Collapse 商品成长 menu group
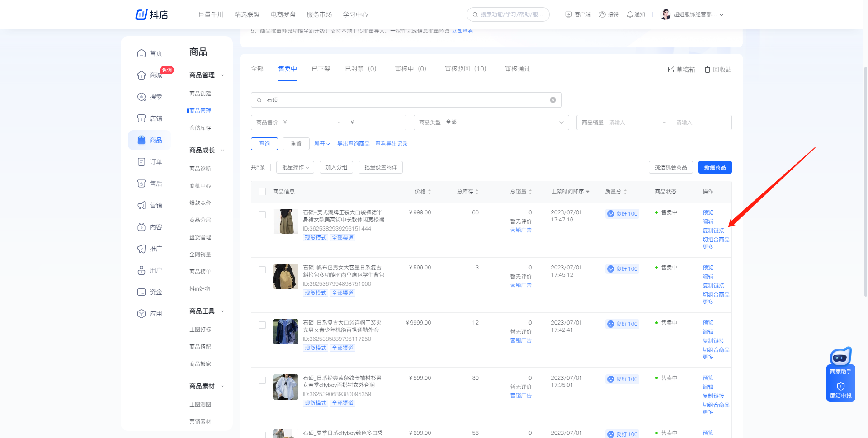The height and width of the screenshot is (438, 868). [222, 150]
